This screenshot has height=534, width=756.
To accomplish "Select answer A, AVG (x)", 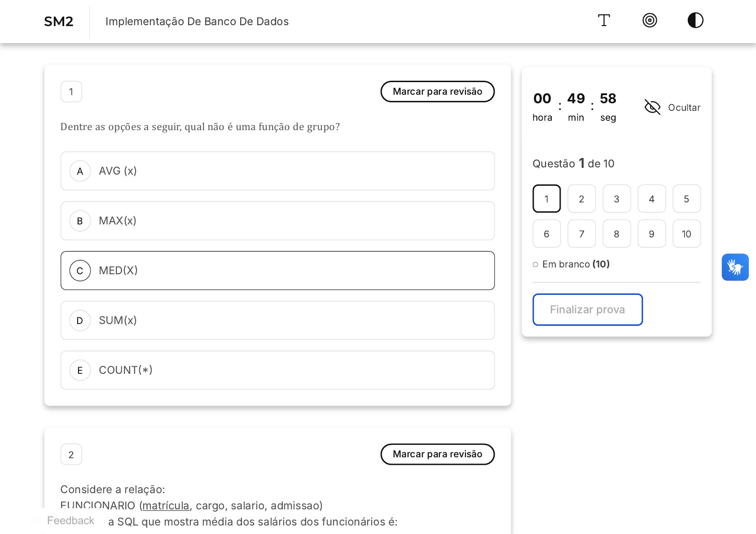I will tap(277, 171).
